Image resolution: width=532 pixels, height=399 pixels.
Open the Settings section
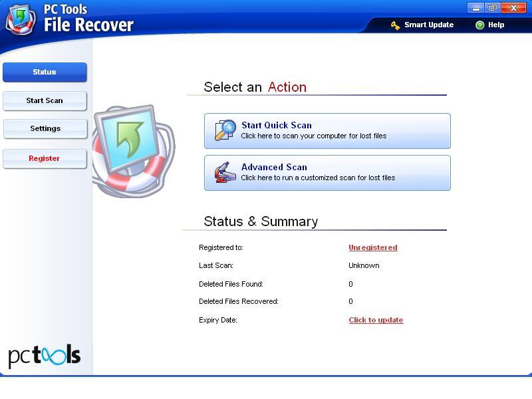45,128
